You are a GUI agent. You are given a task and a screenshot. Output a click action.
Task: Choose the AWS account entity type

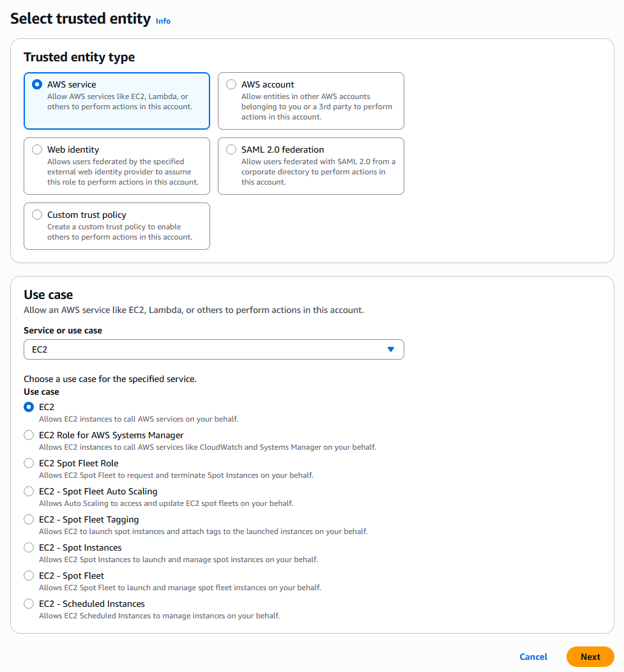231,84
